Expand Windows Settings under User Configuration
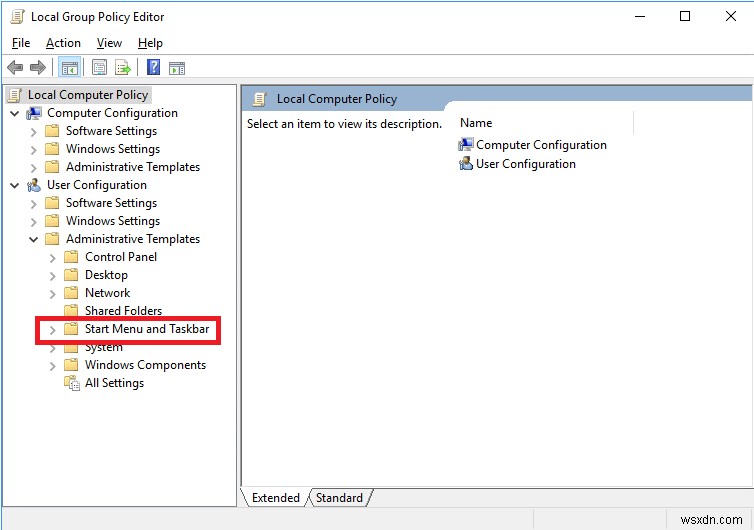Screen dimensions: 754x530 33,222
